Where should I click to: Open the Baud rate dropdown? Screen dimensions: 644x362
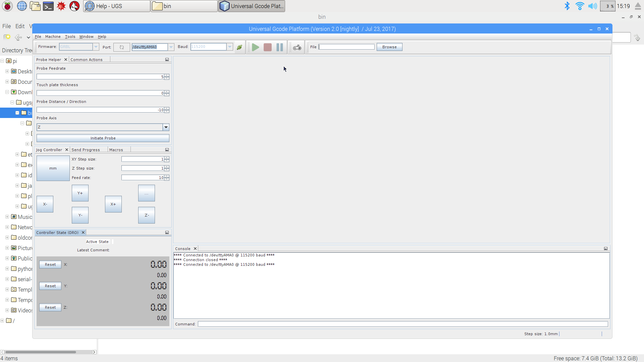[x=230, y=47]
